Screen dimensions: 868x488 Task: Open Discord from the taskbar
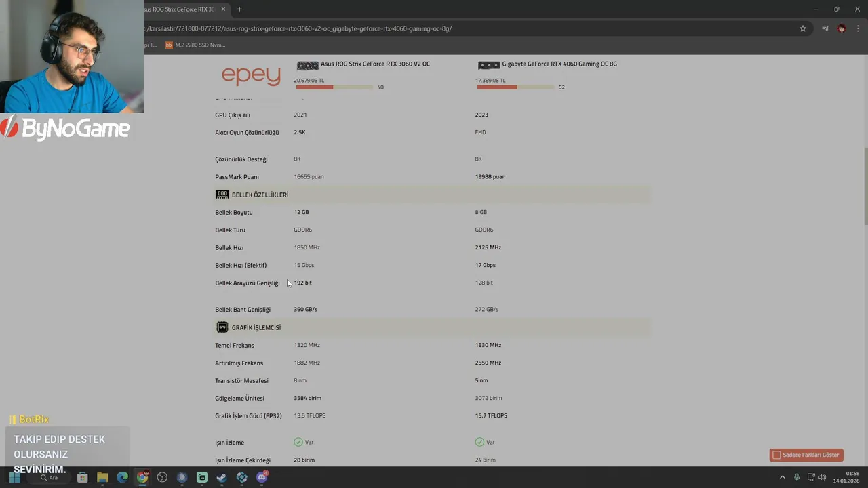[262, 477]
